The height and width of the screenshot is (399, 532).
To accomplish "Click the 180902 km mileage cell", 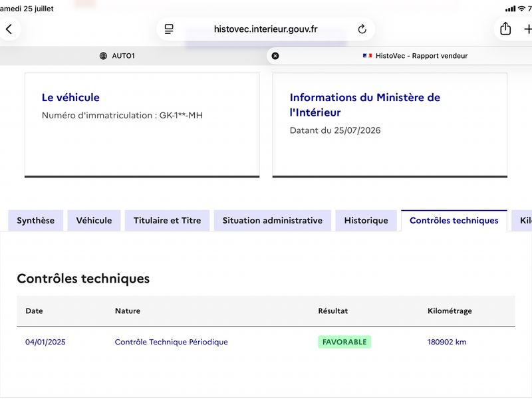I will point(447,342).
